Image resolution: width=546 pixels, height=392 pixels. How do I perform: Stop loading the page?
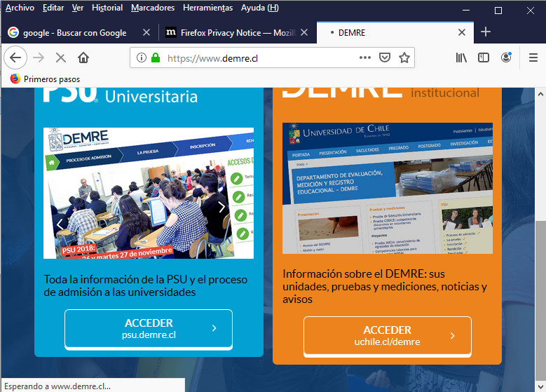(x=60, y=58)
